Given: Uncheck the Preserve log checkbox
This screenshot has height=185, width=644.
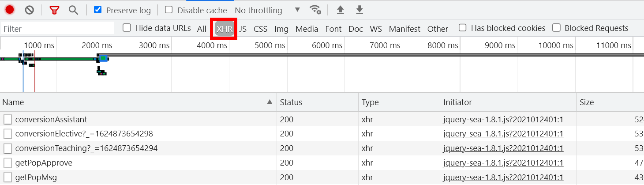Looking at the screenshot, I should (98, 10).
